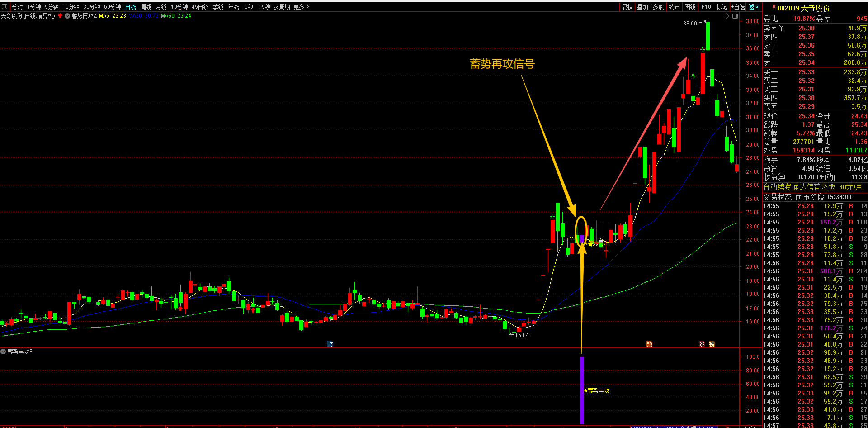Click the 买一 price 25.33

[807, 72]
